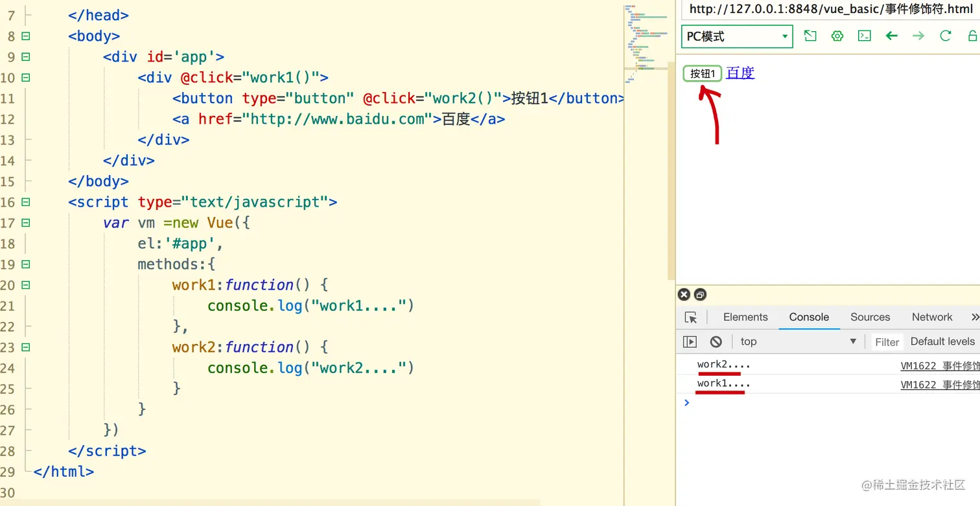Place cursor in el:'#app' code line
This screenshot has width=980, height=506.
pyautogui.click(x=181, y=244)
